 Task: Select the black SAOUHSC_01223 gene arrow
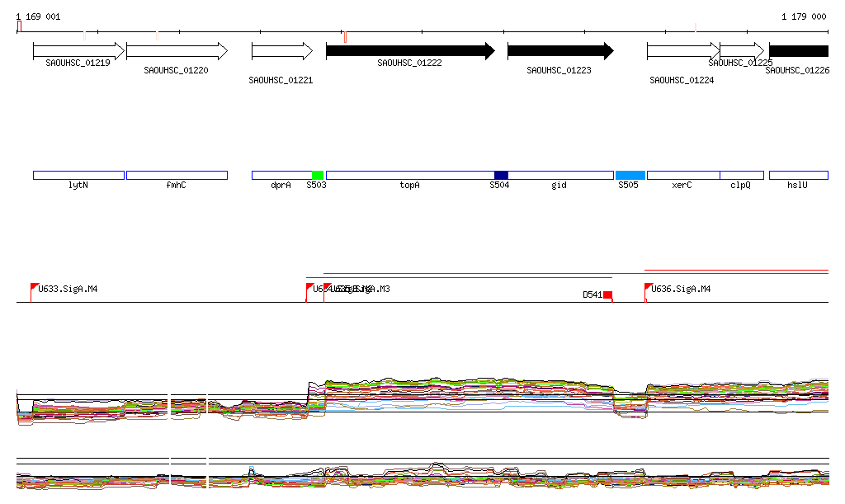[x=559, y=51]
